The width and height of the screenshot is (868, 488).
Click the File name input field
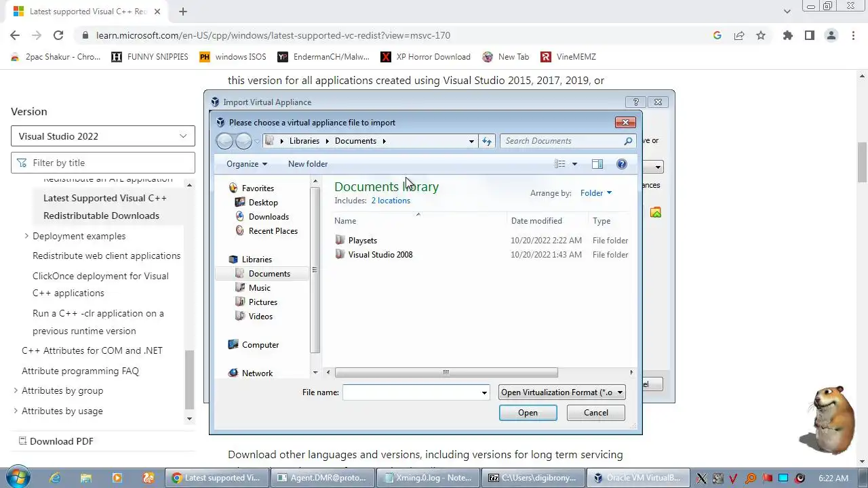(411, 392)
